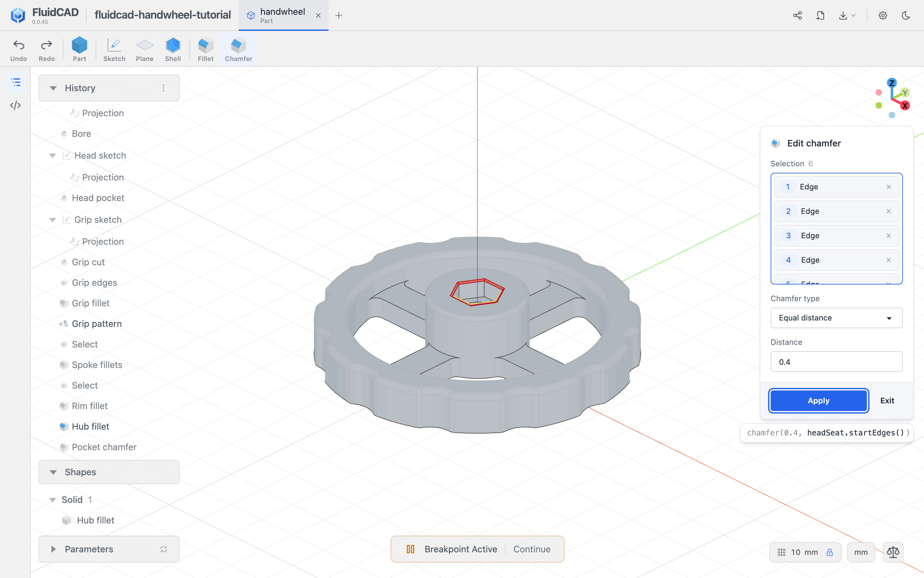Click the Redo toolbar icon
This screenshot has height=578, width=924.
pos(47,50)
